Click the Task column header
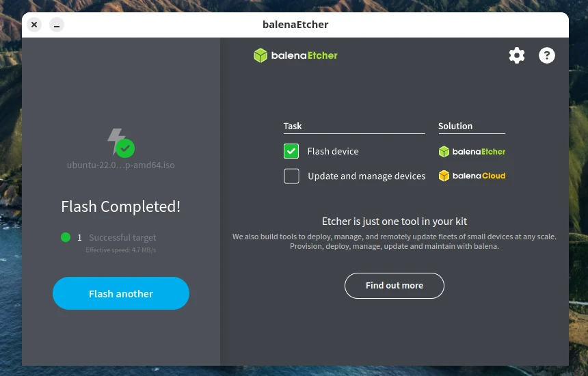Image resolution: width=588 pixels, height=376 pixels. [293, 126]
